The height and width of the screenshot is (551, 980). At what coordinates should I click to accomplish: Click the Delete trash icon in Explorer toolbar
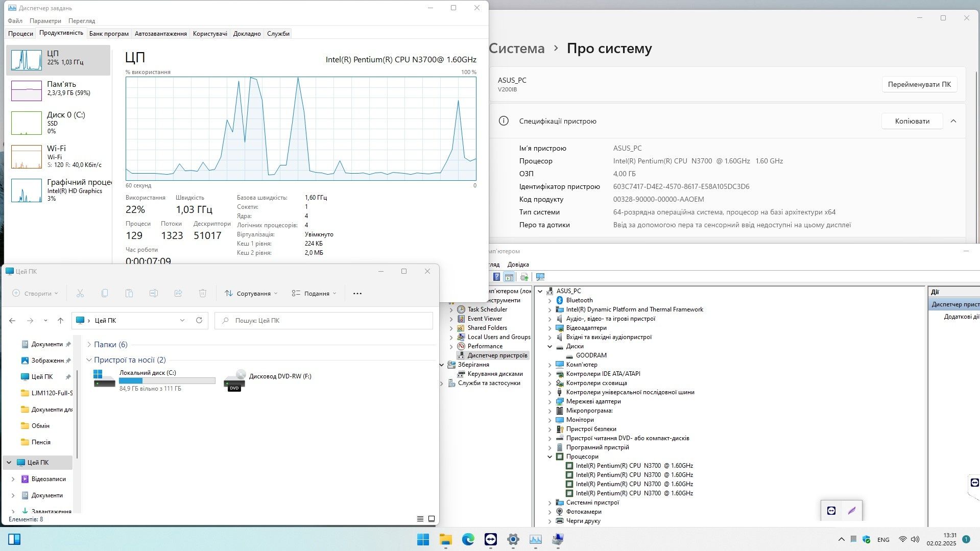point(203,293)
